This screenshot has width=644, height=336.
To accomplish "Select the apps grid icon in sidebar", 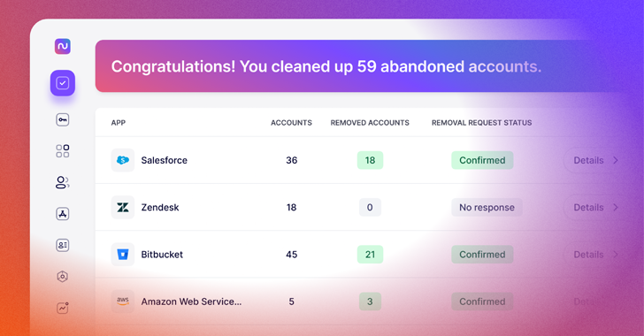I will (x=63, y=150).
